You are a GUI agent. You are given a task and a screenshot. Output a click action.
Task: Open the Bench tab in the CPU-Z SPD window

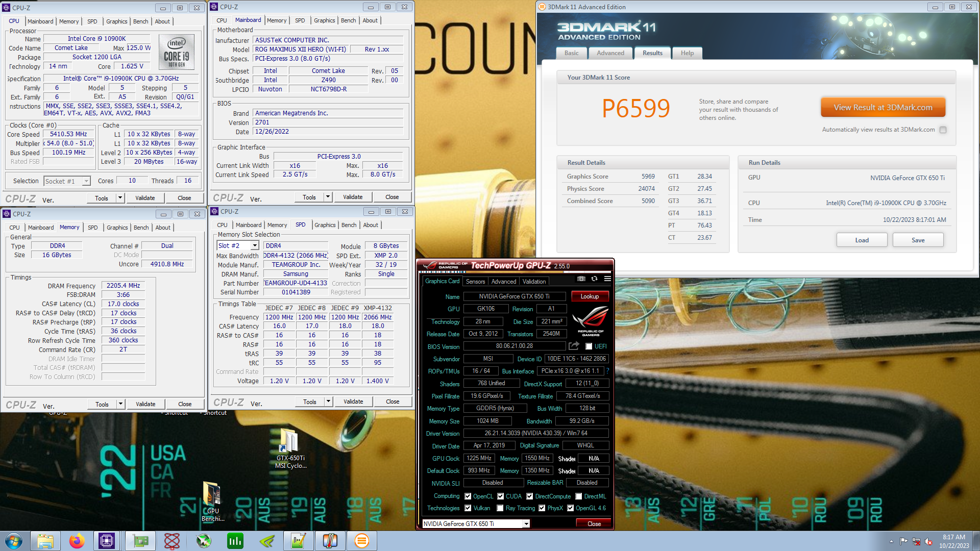pos(349,225)
